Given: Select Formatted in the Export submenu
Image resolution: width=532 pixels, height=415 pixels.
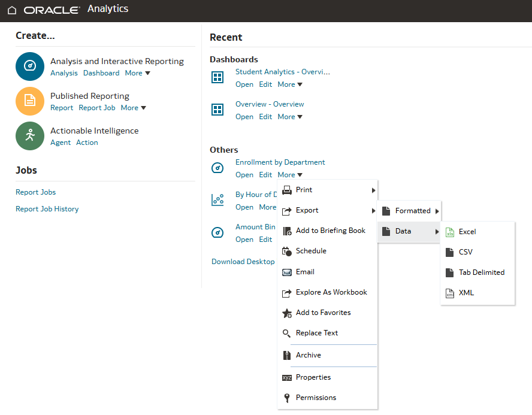Looking at the screenshot, I should [x=409, y=211].
